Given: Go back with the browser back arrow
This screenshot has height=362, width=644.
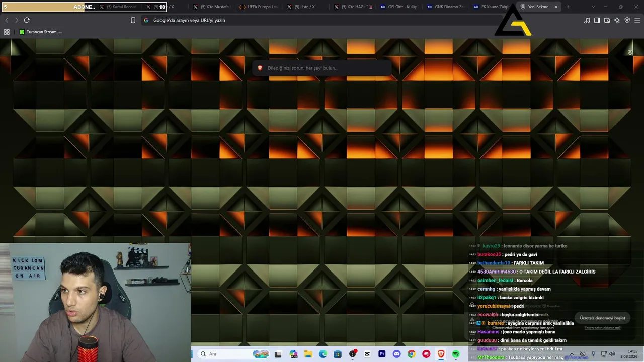Looking at the screenshot, I should pos(7,20).
